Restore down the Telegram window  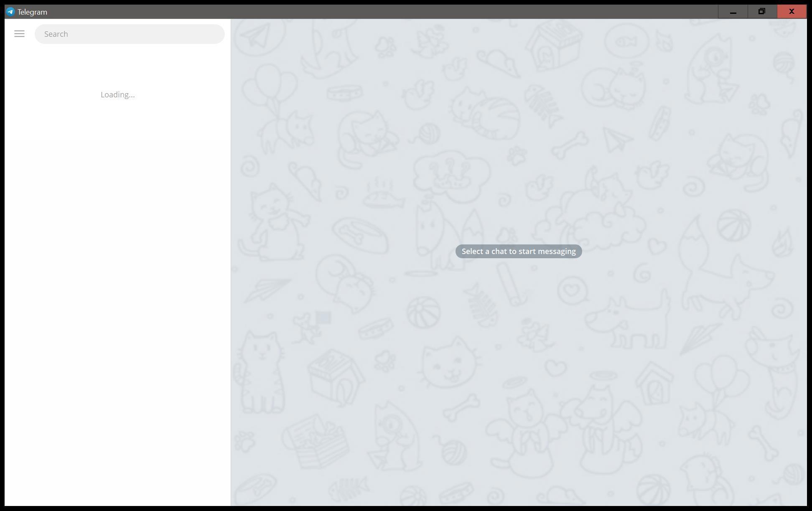click(761, 12)
